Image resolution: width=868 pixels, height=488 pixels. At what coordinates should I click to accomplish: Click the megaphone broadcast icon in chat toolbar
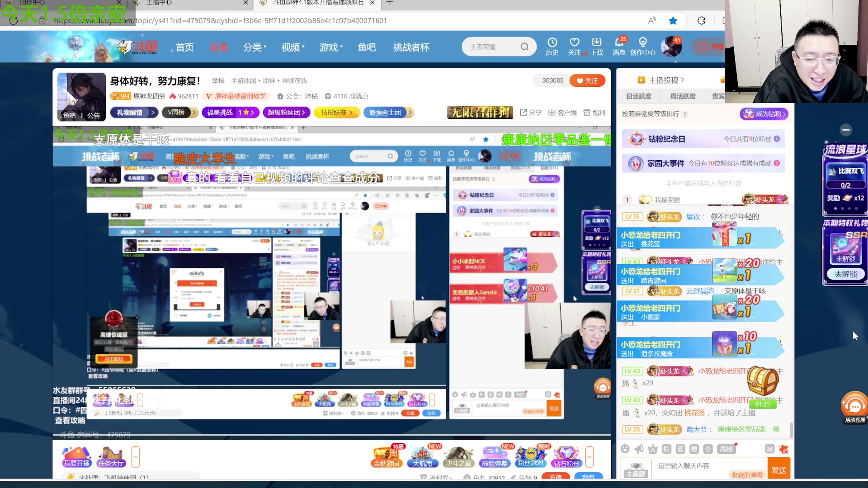[x=639, y=449]
